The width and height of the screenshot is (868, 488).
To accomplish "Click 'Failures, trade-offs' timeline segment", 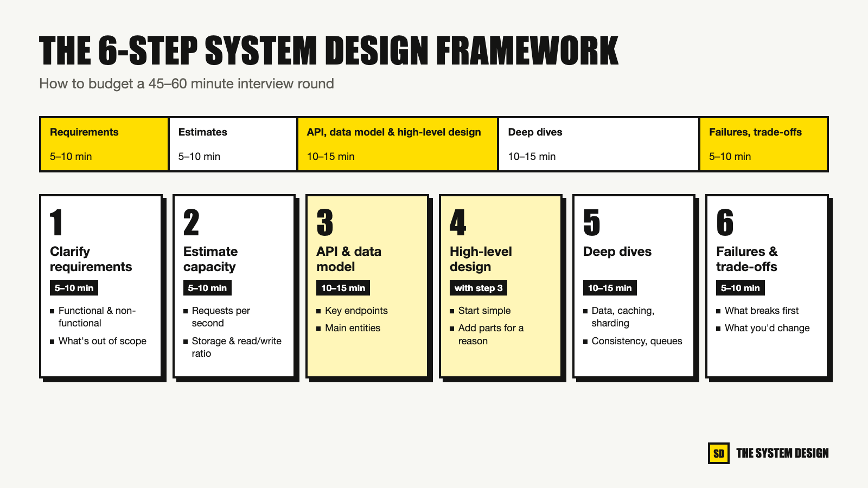I will coord(763,144).
